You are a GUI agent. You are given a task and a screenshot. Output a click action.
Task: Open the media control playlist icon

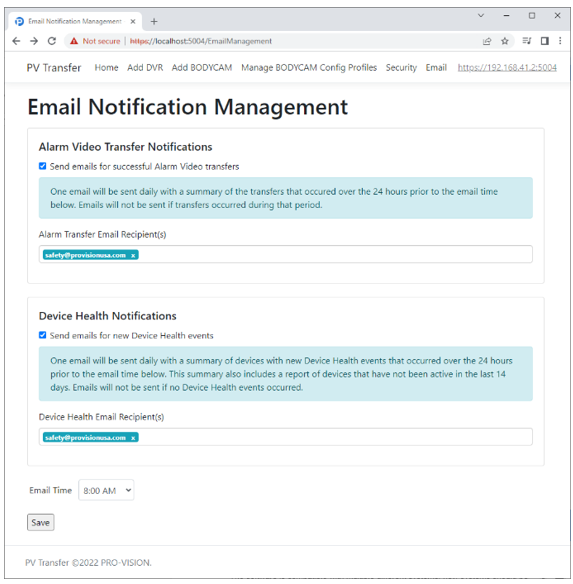pos(526,41)
